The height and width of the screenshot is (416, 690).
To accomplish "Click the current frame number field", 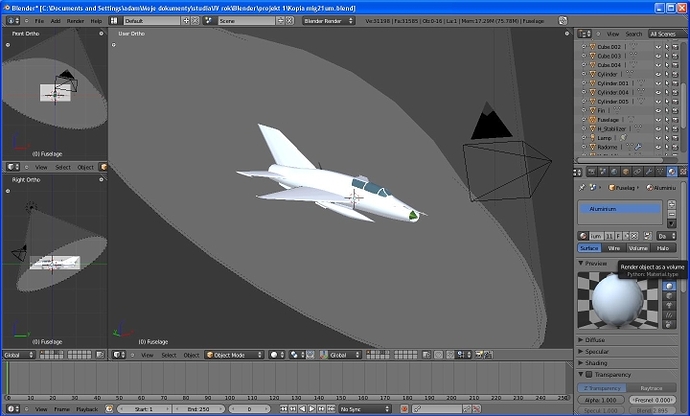I will point(249,409).
